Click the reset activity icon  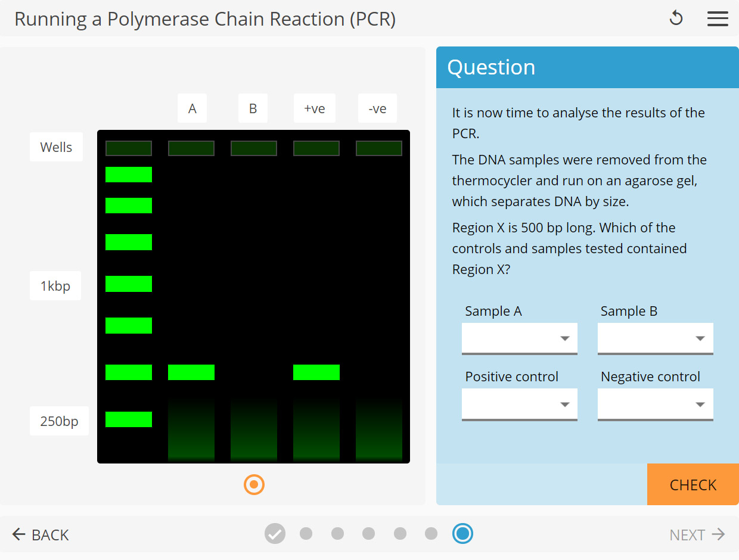pyautogui.click(x=676, y=18)
